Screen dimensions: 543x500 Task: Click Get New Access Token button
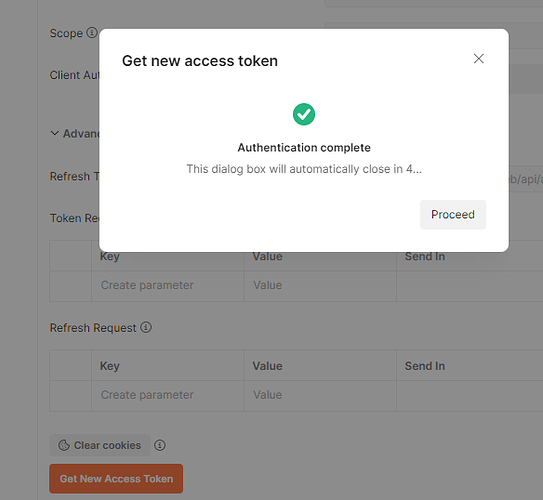point(116,479)
